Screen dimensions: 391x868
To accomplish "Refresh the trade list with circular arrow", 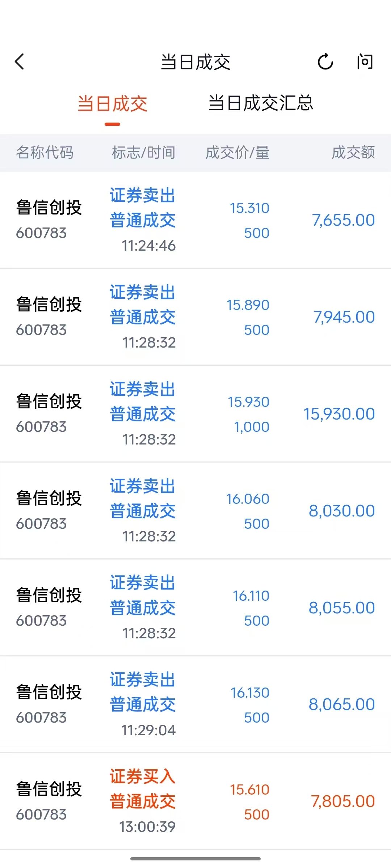I will tap(325, 61).
